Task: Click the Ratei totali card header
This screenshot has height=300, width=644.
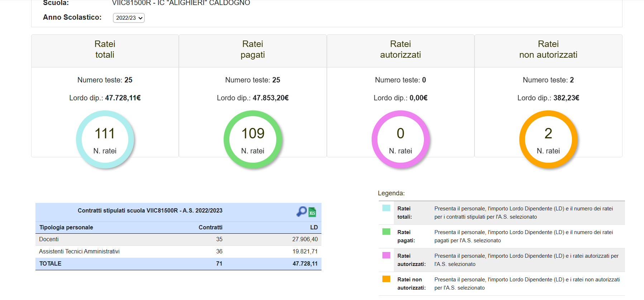Action: [105, 50]
